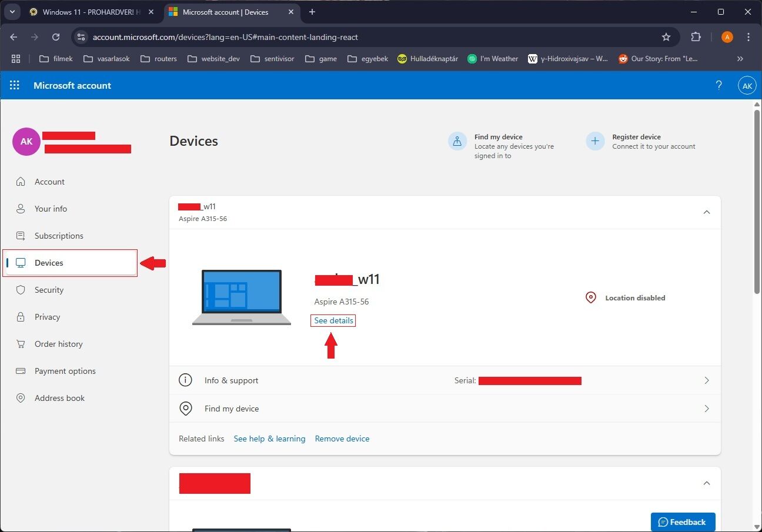Open sentivisor bookmark folder
The height and width of the screenshot is (532, 762).
coord(272,59)
